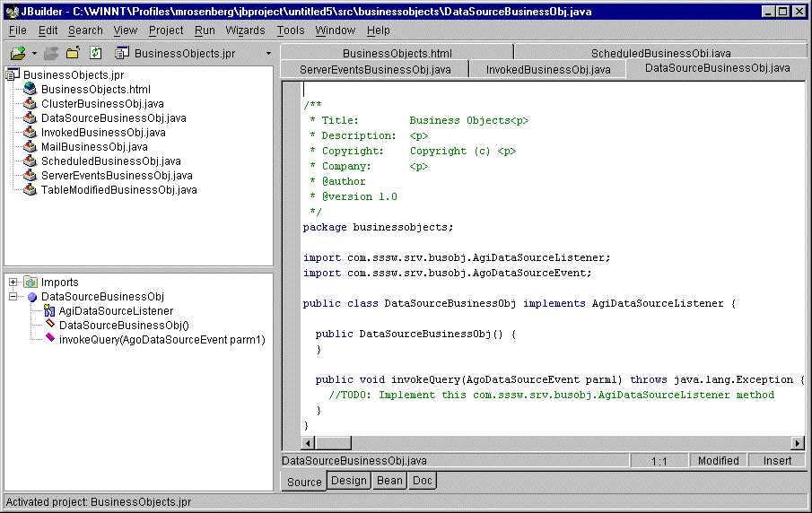Open the Tools menu
Screen dimensions: 812x513
pyautogui.click(x=291, y=30)
